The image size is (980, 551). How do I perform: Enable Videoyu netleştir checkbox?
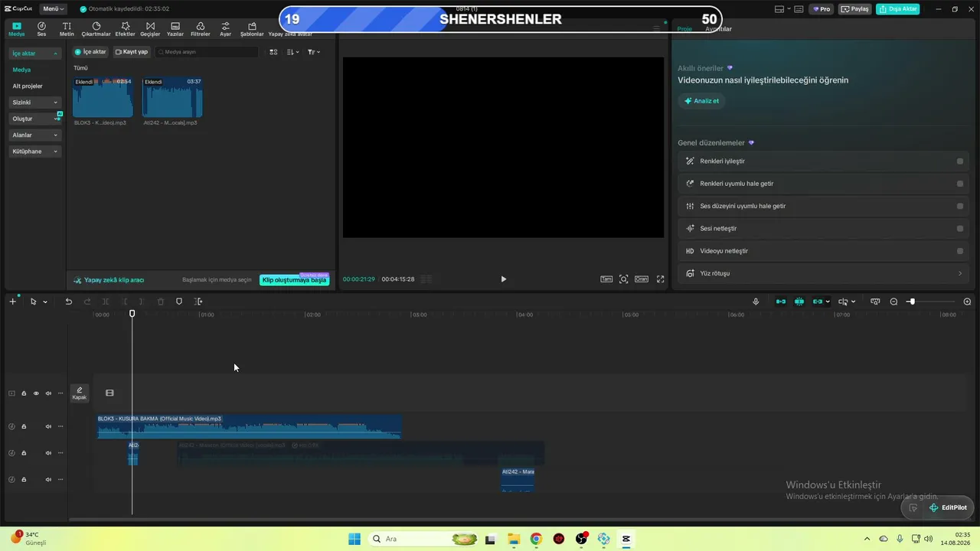tap(960, 251)
